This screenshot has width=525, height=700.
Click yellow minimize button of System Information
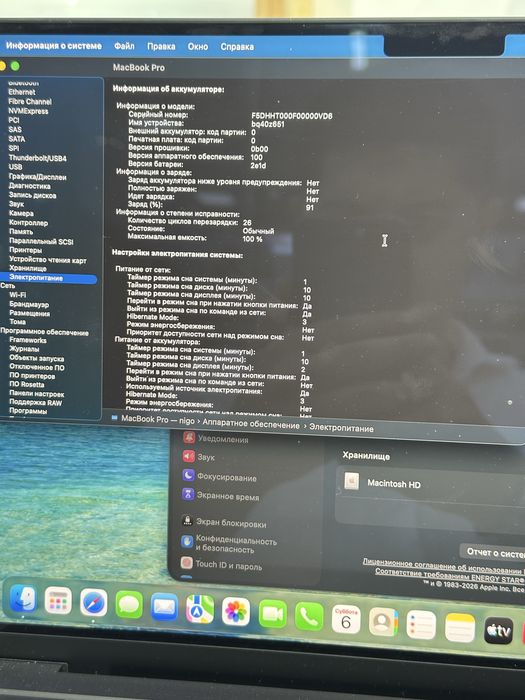click(2, 66)
